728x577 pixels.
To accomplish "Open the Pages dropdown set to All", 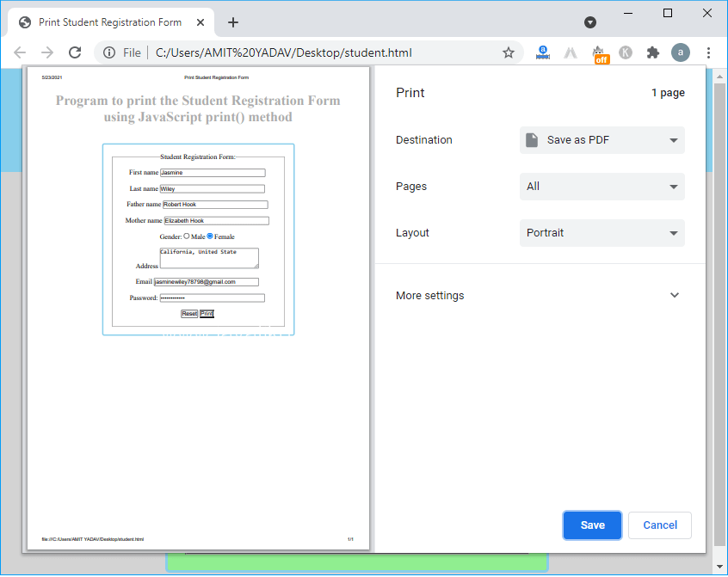I will click(x=602, y=187).
